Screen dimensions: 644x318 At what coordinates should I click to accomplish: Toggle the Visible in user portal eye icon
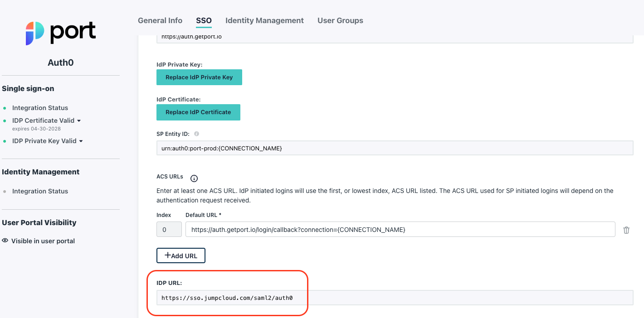(5, 241)
